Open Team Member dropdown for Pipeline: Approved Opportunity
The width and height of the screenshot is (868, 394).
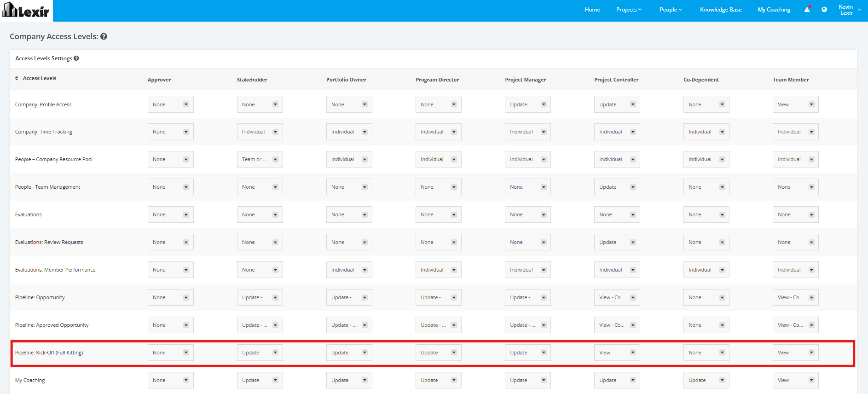pyautogui.click(x=796, y=325)
